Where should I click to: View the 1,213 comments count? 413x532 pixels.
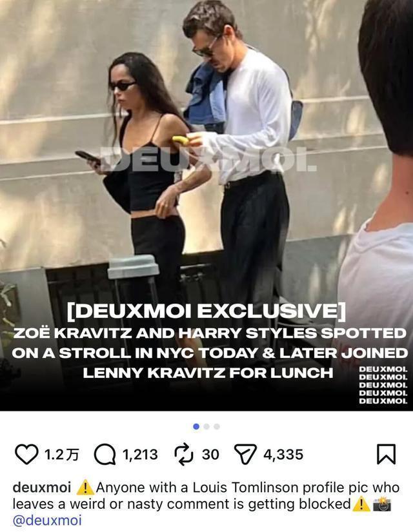pyautogui.click(x=140, y=455)
